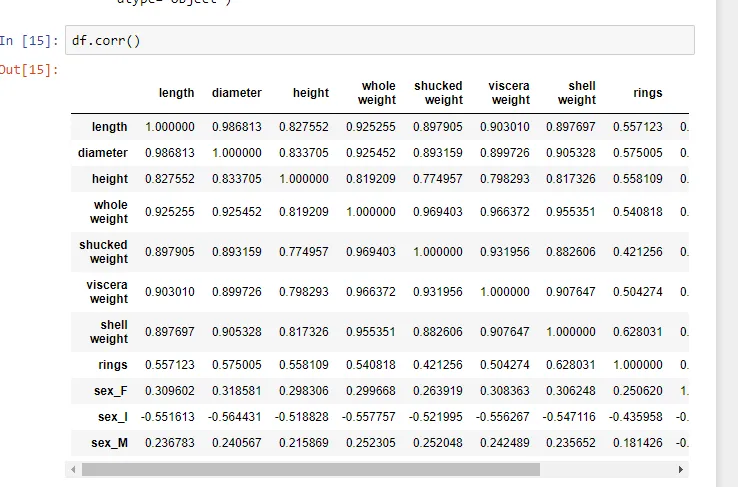Click the 'length' row label
Image resolution: width=738 pixels, height=487 pixels.
[110, 127]
